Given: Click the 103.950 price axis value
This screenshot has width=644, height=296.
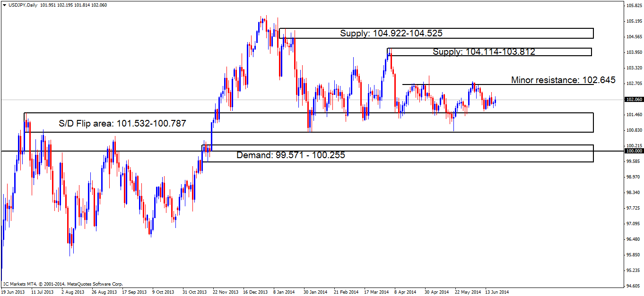Looking at the screenshot, I should (634, 52).
